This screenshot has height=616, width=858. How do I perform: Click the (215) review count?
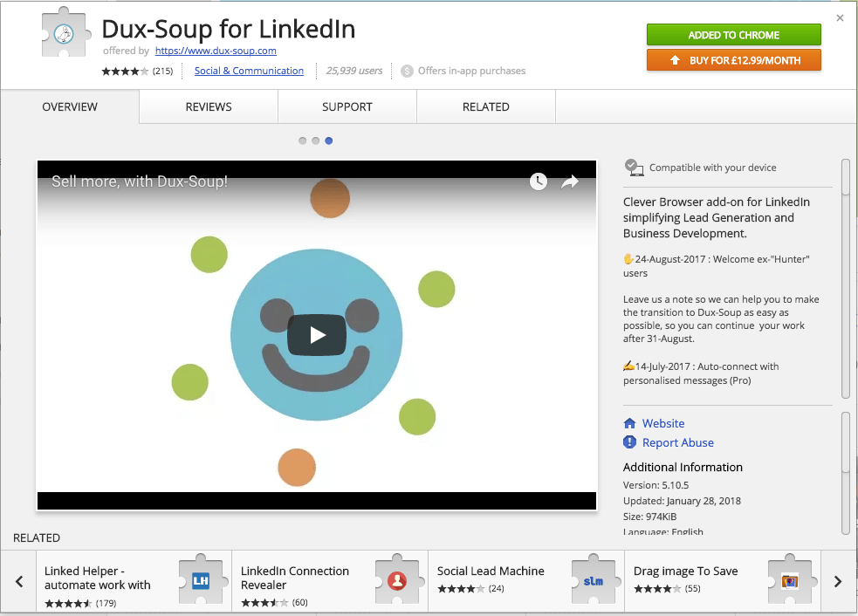tap(162, 72)
